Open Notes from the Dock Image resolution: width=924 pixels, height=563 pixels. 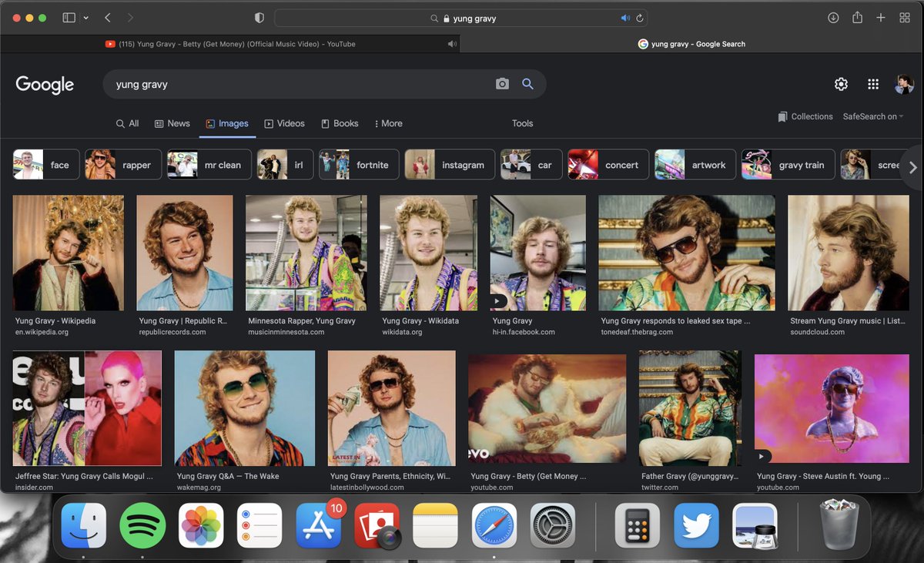435,525
